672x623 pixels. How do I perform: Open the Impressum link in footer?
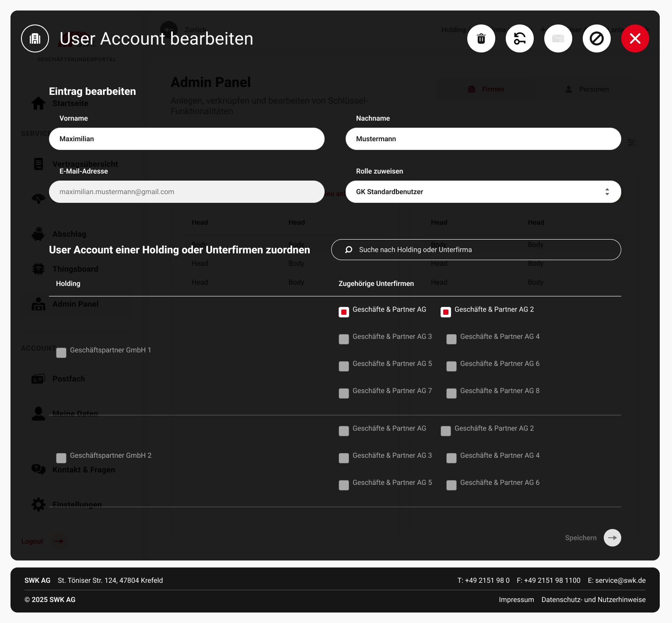(x=516, y=599)
